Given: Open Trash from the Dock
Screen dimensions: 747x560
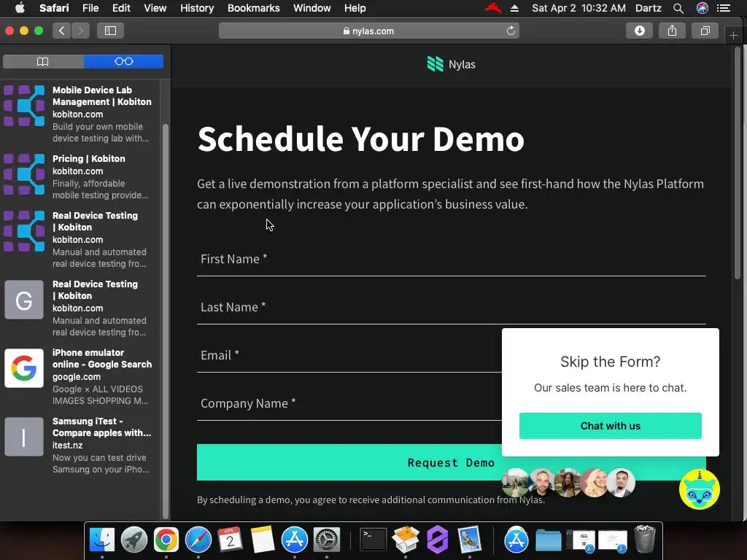Looking at the screenshot, I should click(645, 539).
